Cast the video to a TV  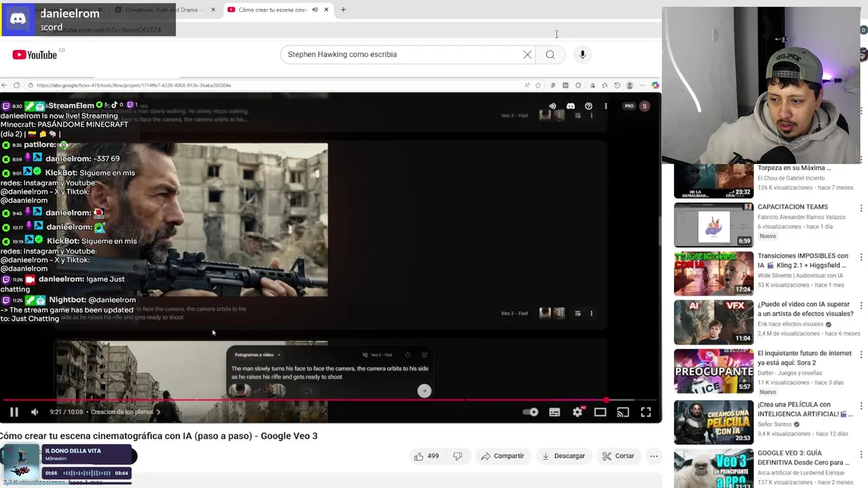(623, 412)
